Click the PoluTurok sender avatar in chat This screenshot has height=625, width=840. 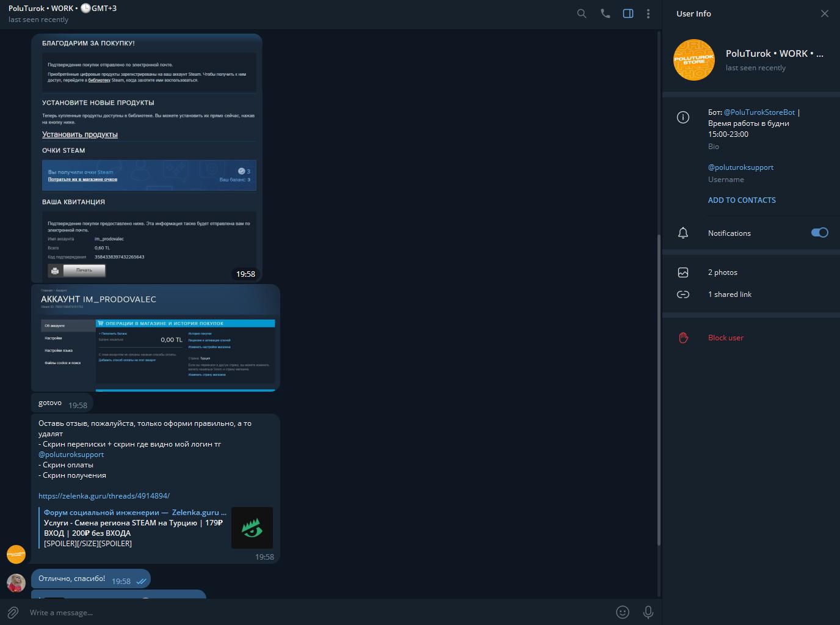16,554
